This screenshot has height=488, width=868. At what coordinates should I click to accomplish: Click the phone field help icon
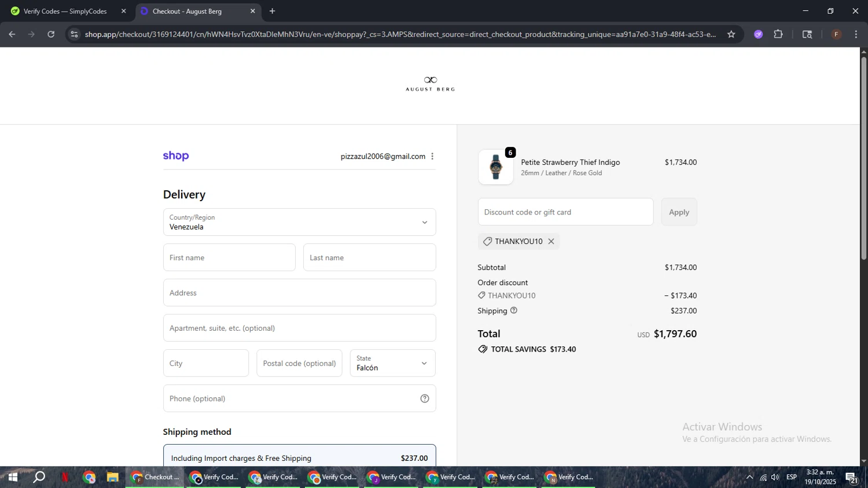tap(425, 398)
